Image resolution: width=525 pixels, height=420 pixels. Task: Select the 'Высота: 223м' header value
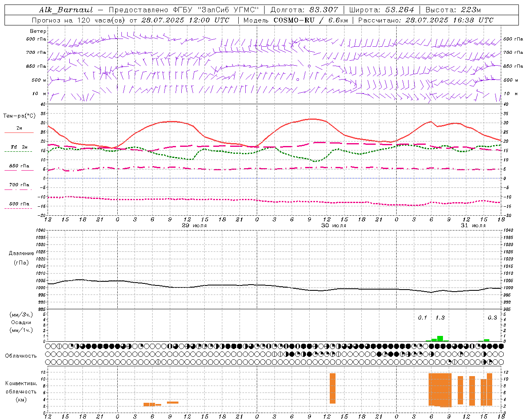coord(453,10)
